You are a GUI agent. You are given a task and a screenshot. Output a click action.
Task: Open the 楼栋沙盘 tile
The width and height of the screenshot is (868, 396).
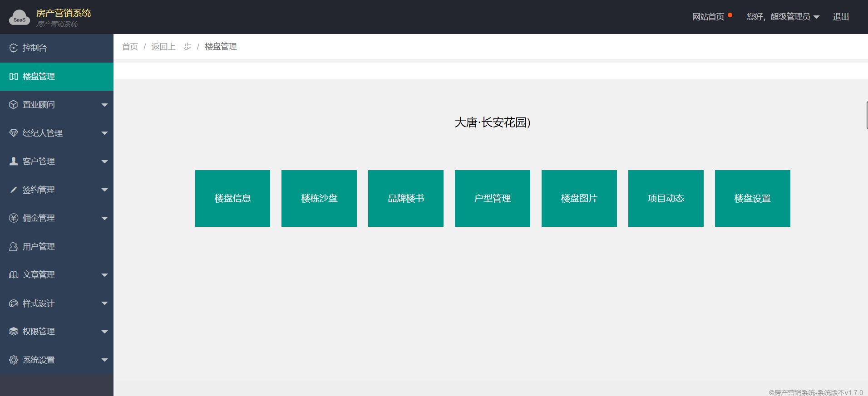[x=319, y=198]
